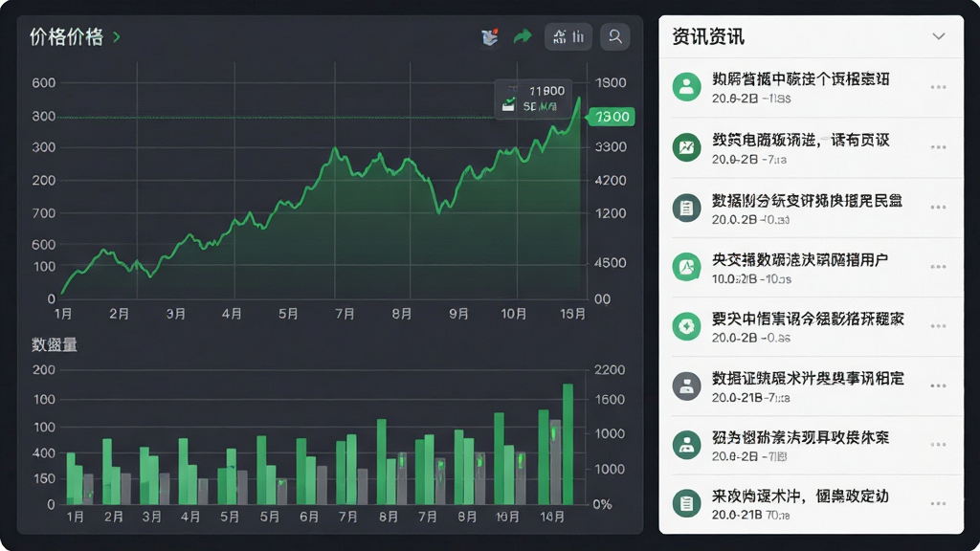Click the 9月 label on the price chart axis

pos(458,314)
